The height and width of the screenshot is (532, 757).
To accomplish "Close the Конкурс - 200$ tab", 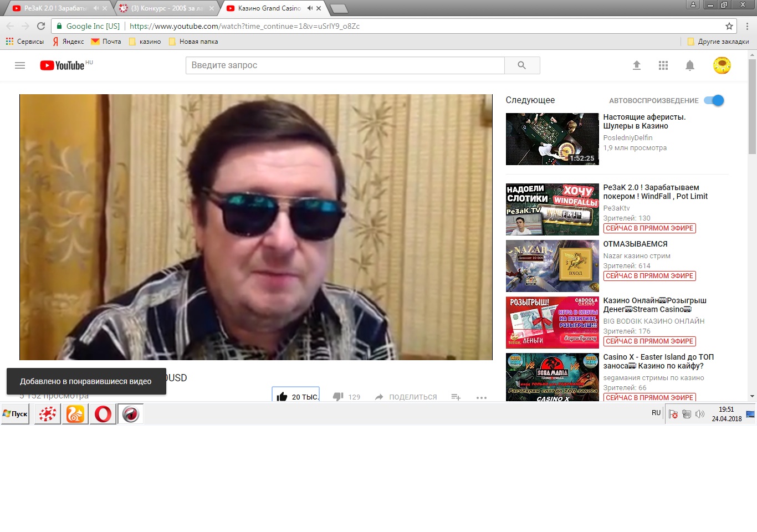I will point(212,8).
